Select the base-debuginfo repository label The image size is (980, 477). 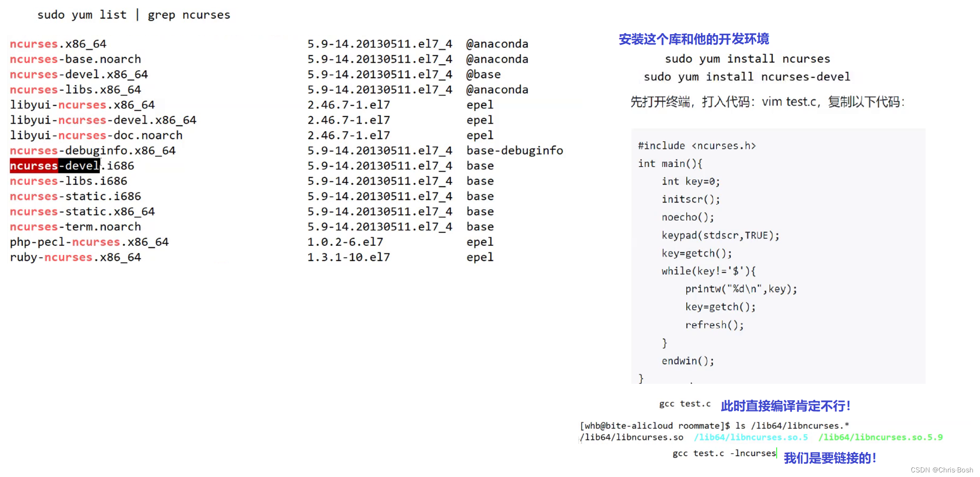pyautogui.click(x=515, y=150)
